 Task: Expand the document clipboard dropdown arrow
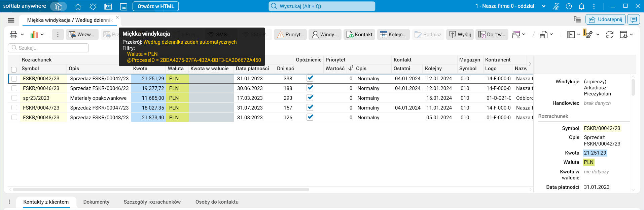(x=551, y=34)
